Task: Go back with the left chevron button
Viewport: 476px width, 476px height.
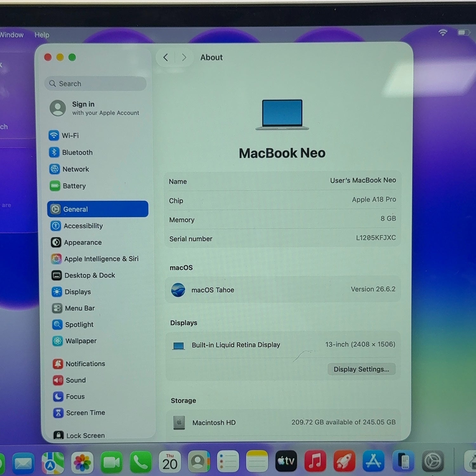Action: (166, 57)
